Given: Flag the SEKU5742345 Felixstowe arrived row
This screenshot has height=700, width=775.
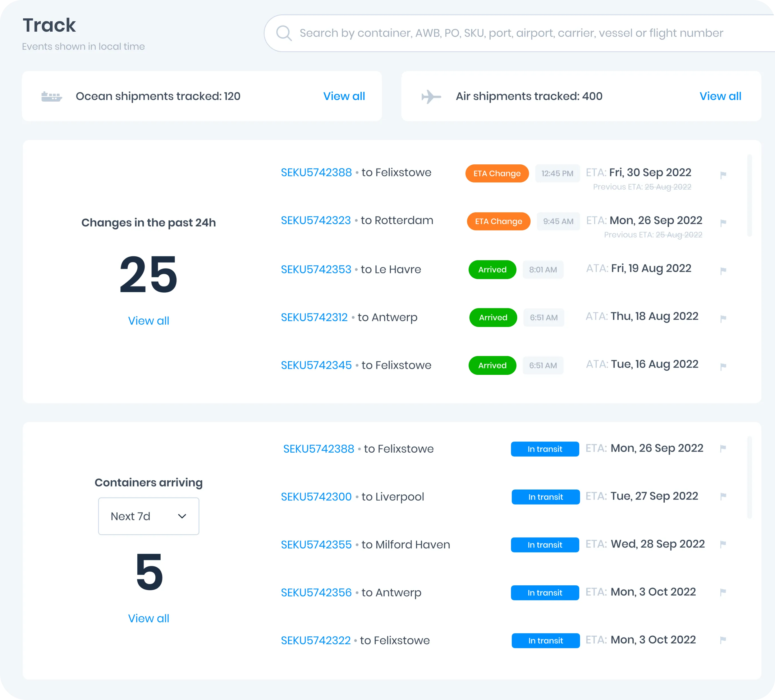Looking at the screenshot, I should coord(723,367).
